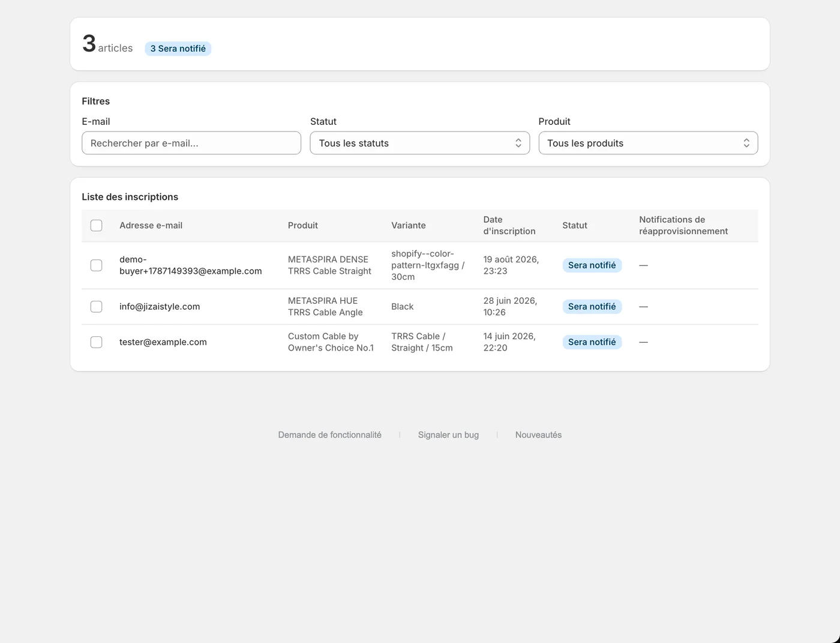Click Signaler un bug link
840x643 pixels.
[448, 435]
